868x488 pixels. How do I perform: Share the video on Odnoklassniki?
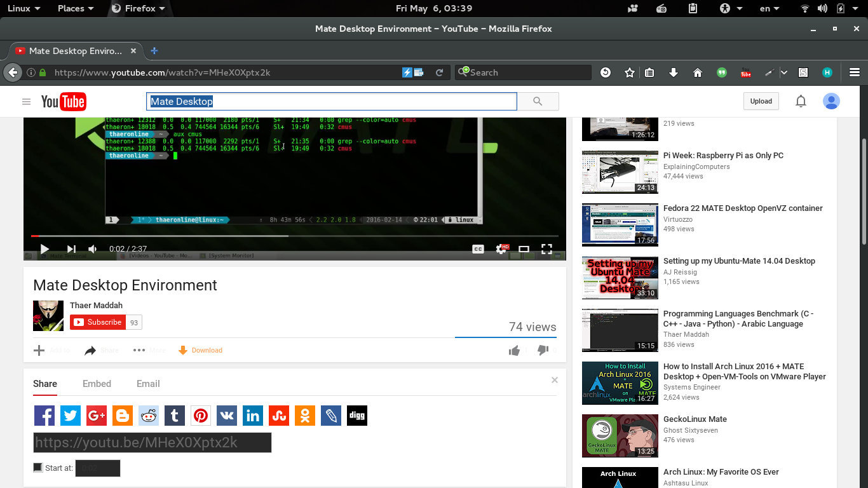coord(305,416)
